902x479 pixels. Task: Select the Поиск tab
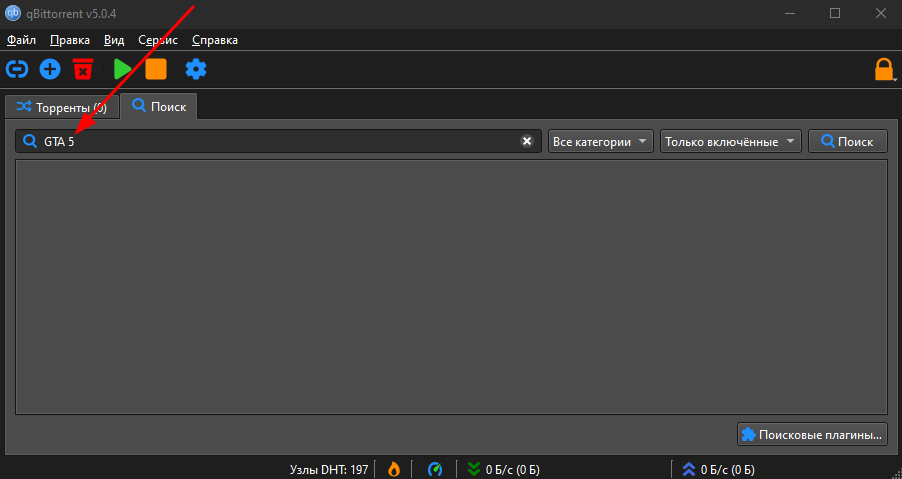click(x=159, y=106)
